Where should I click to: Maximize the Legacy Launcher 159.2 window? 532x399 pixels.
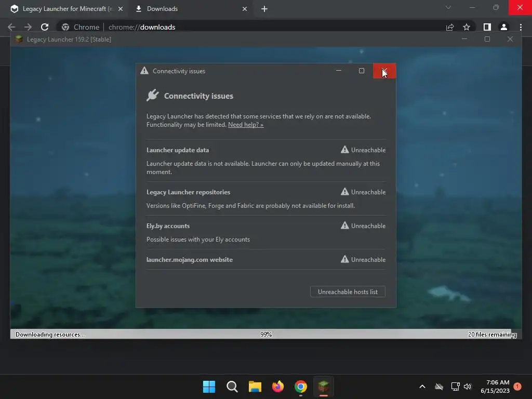[487, 39]
